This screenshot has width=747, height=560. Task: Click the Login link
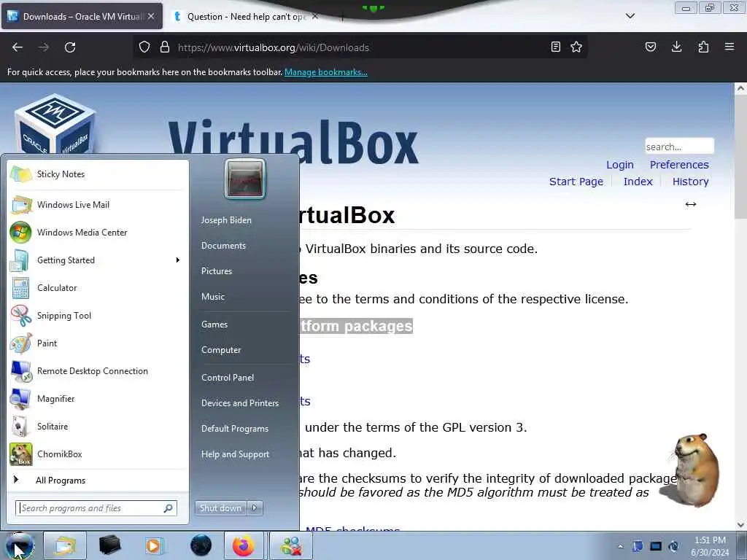point(620,165)
